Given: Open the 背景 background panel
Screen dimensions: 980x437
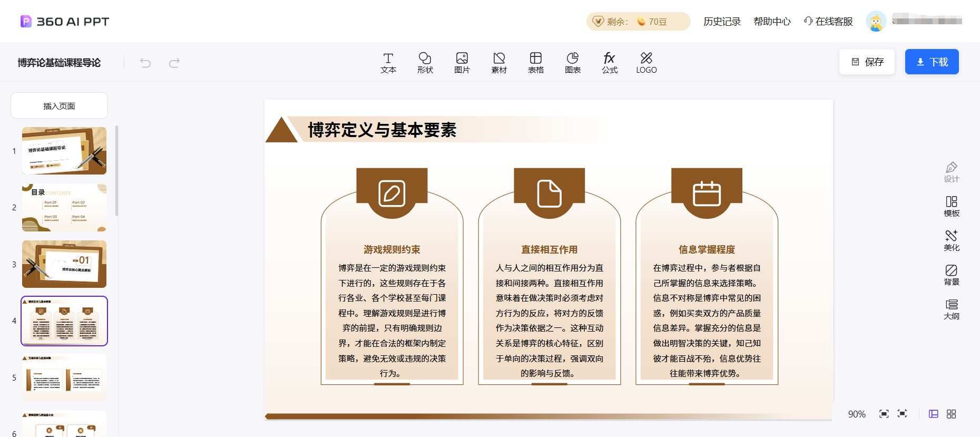Looking at the screenshot, I should coord(952,275).
